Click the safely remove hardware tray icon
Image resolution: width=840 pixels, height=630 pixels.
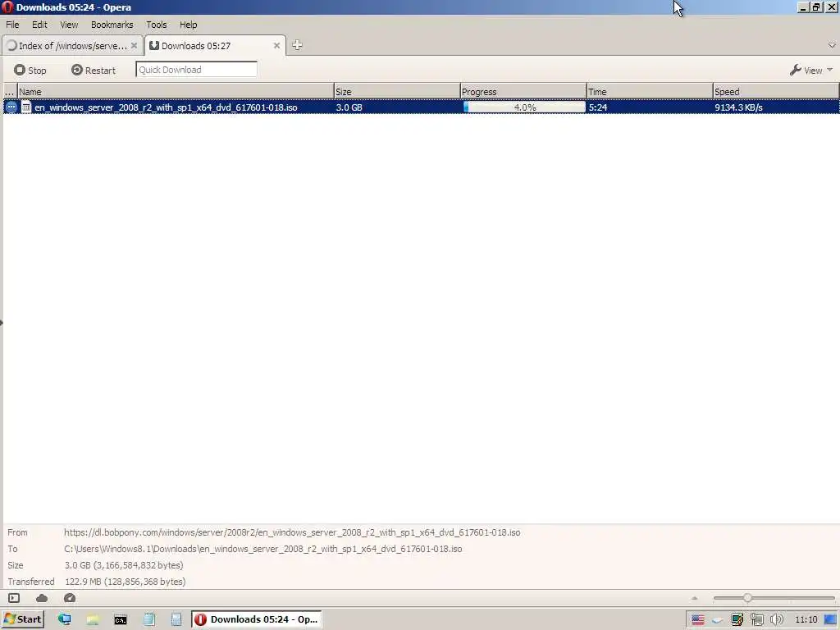717,620
